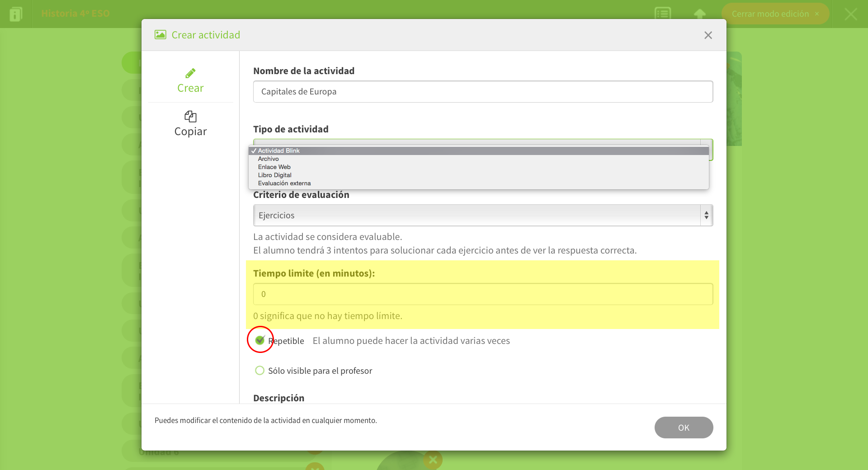Click Cerrar modo edición button
Viewport: 868px width, 470px height.
774,14
